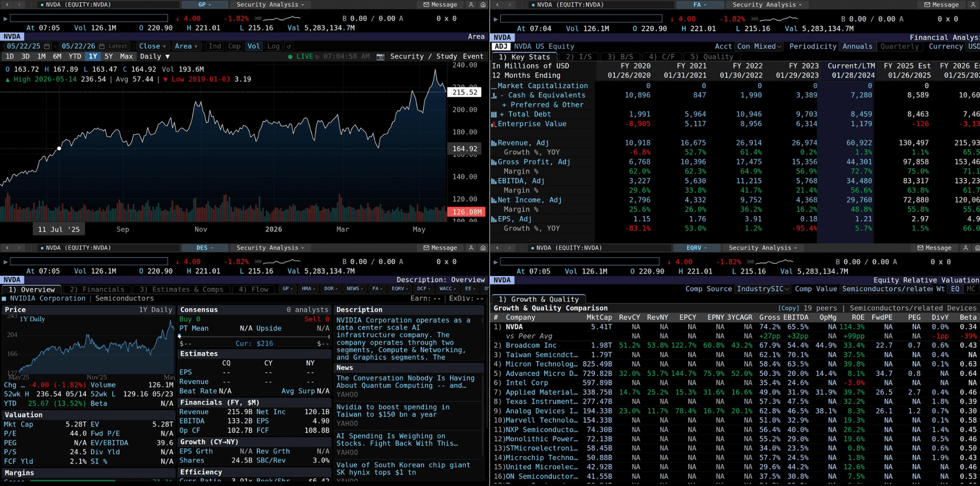Click the chart icon beside Net Income, Adj row
Image resolution: width=980 pixels, height=486 pixels.
tap(494, 200)
